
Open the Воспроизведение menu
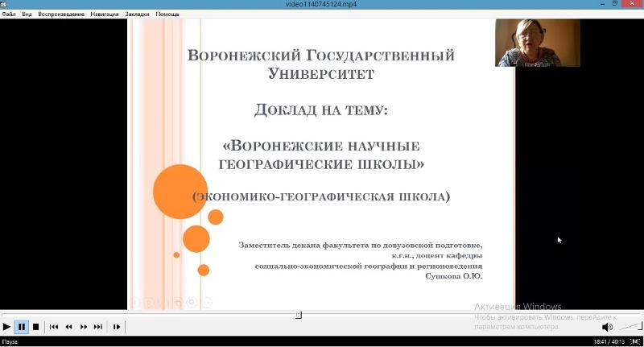tap(61, 14)
